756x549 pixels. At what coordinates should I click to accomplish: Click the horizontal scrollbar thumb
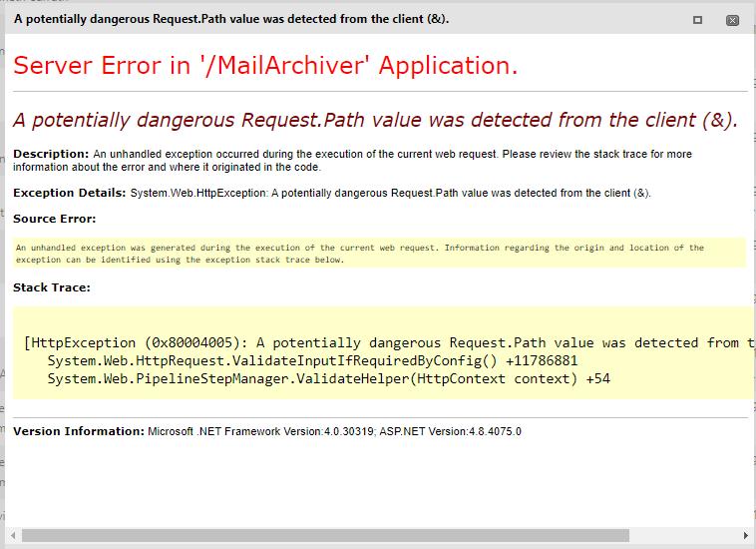click(x=325, y=535)
